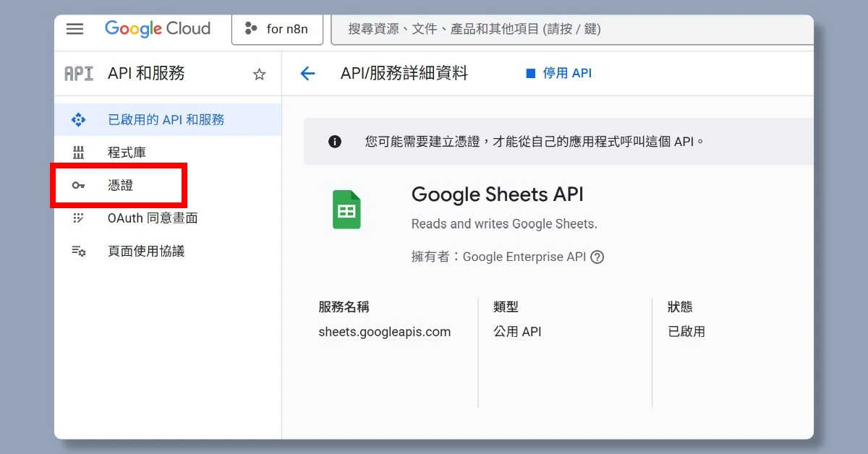Open the hamburger navigation menu
This screenshot has height=454, width=868.
(x=75, y=29)
